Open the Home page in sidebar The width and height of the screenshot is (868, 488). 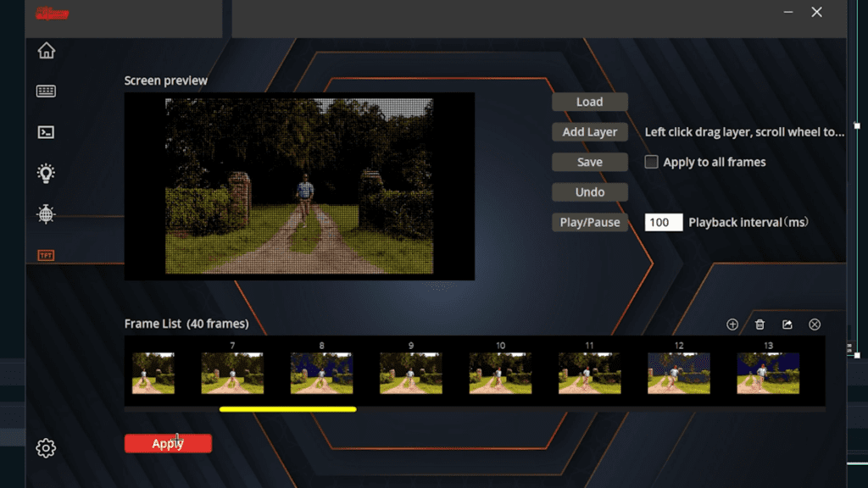47,51
